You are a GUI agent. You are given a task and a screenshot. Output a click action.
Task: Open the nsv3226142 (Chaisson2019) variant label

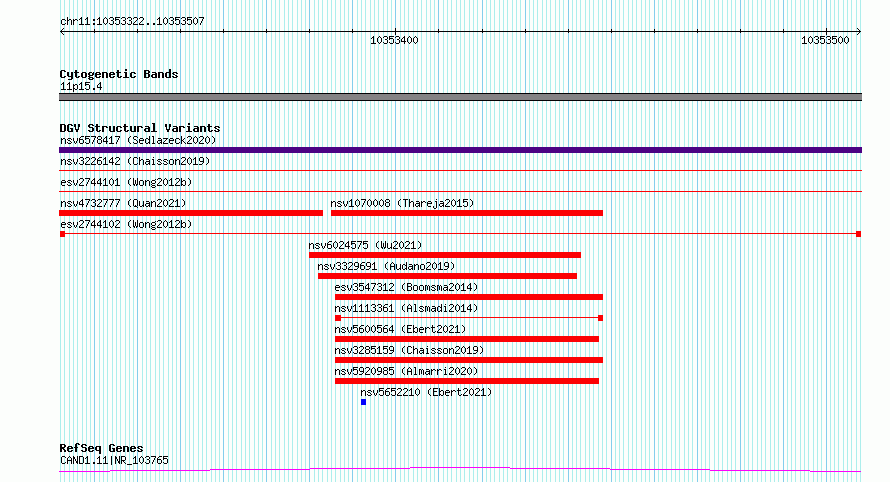click(135, 161)
